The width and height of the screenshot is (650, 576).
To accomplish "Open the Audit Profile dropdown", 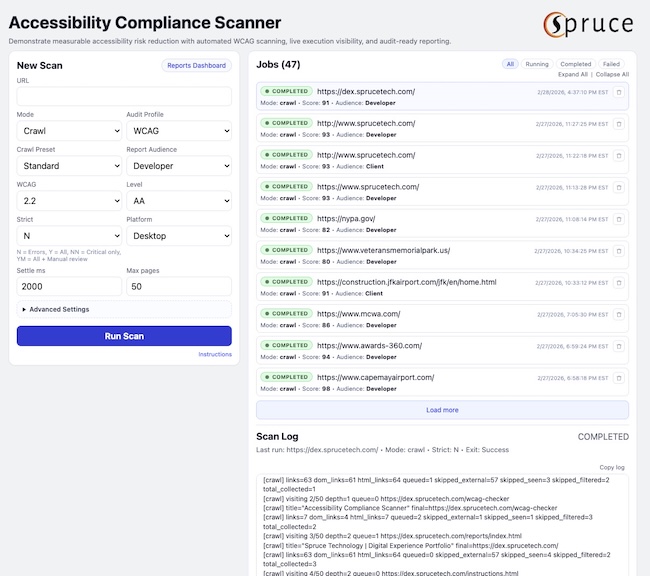I will click(x=179, y=131).
